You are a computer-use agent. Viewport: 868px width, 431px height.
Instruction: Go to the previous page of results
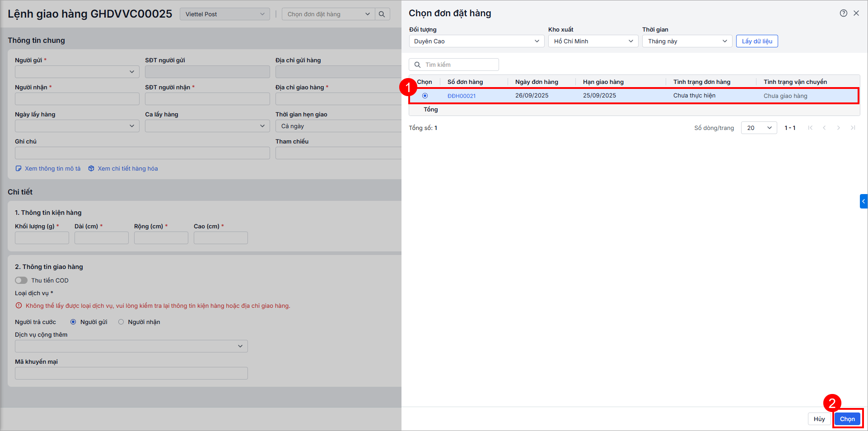(824, 128)
